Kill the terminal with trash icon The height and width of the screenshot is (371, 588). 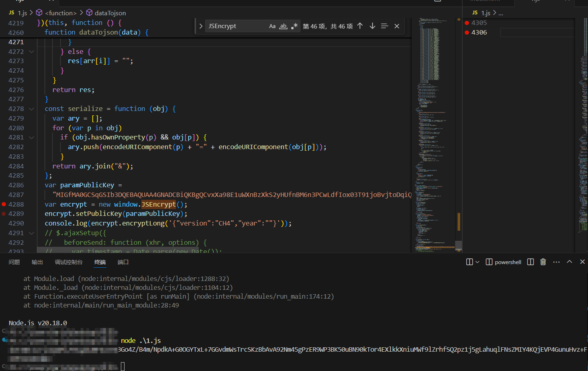[x=543, y=262]
